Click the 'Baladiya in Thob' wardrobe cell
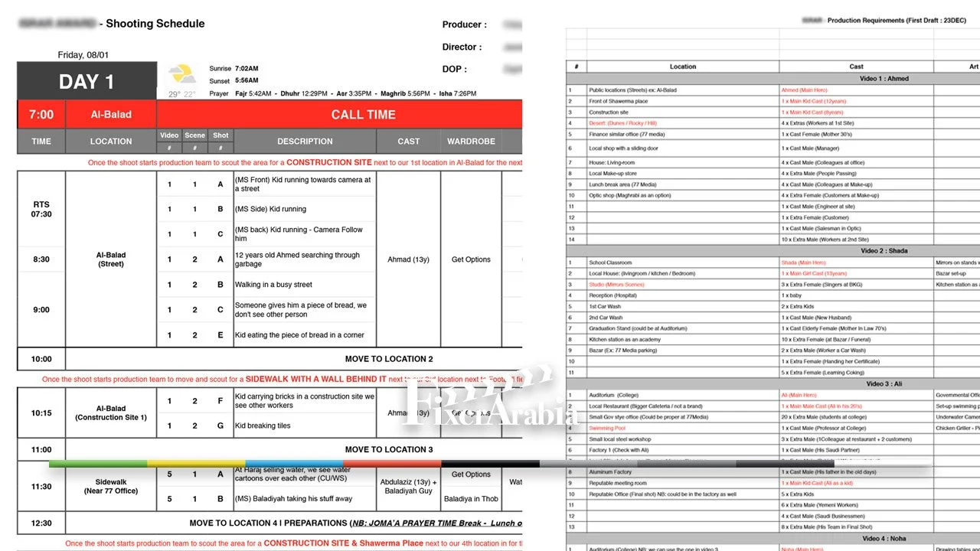Viewport: 980px width, 551px height. coord(471,499)
